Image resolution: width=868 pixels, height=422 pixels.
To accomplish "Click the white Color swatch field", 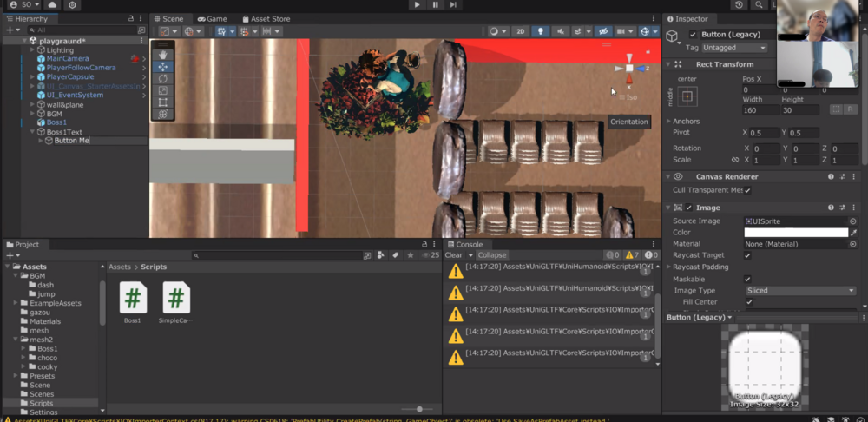I will coord(795,233).
